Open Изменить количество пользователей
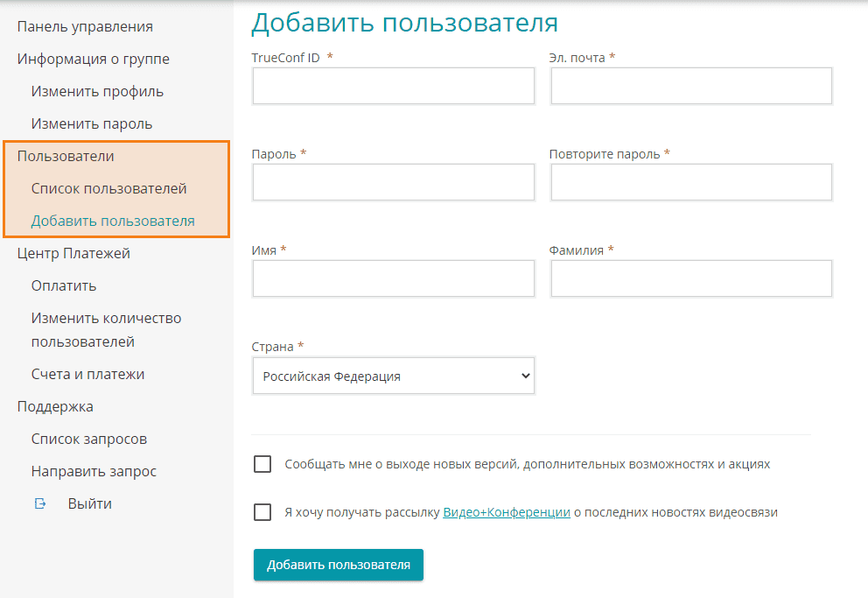 [106, 330]
